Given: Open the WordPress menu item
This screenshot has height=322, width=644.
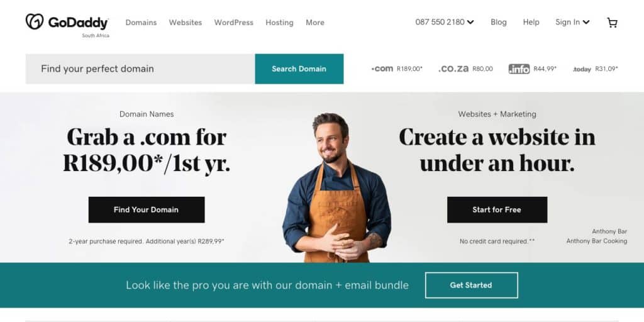Looking at the screenshot, I should pyautogui.click(x=234, y=23).
